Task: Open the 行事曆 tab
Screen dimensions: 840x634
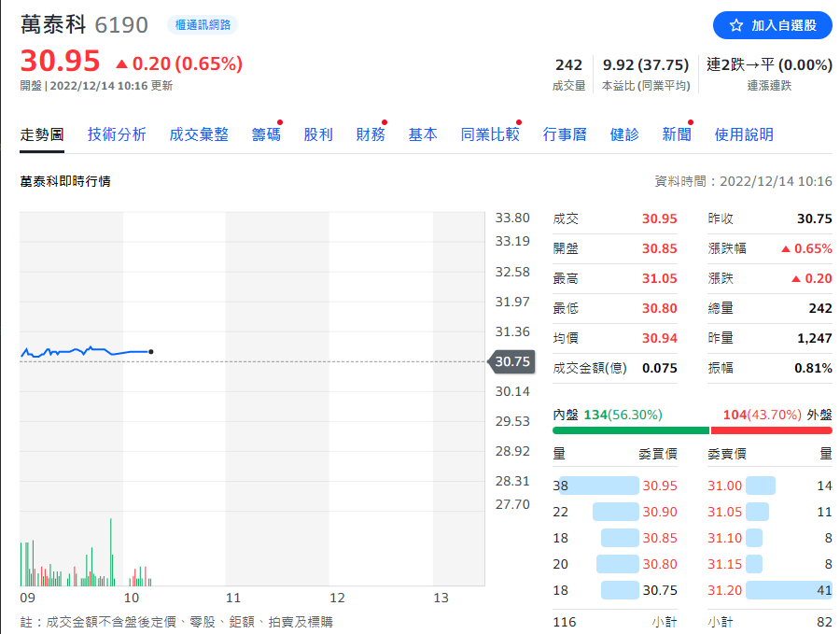Action: [x=565, y=134]
